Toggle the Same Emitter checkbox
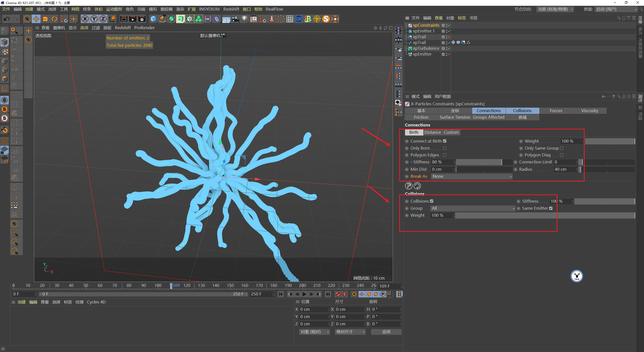This screenshot has height=352, width=644. [551, 208]
